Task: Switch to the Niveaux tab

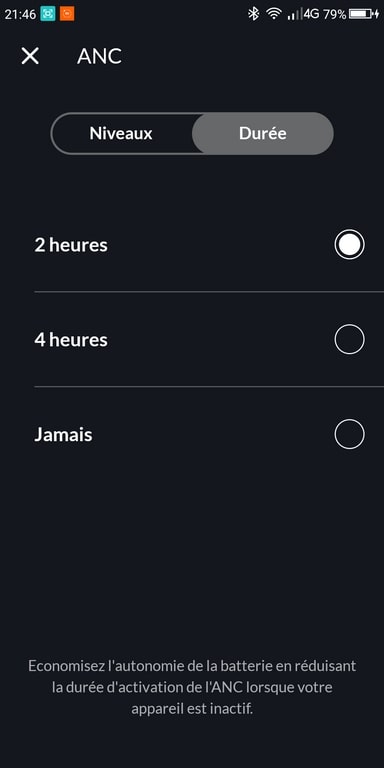Action: coord(121,134)
